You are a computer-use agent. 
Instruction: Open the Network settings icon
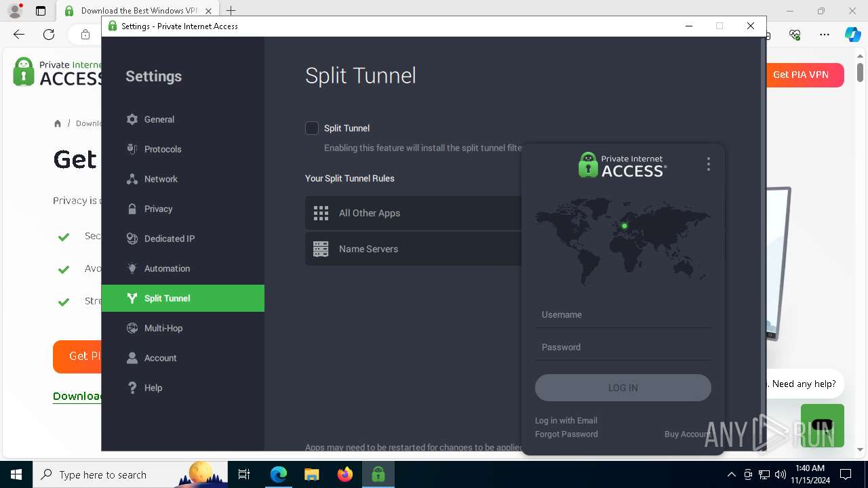pyautogui.click(x=132, y=179)
